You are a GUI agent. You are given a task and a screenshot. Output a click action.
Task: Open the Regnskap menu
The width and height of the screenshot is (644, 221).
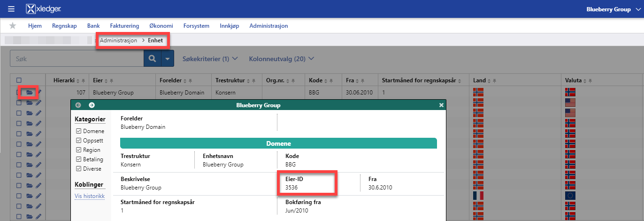(x=64, y=26)
